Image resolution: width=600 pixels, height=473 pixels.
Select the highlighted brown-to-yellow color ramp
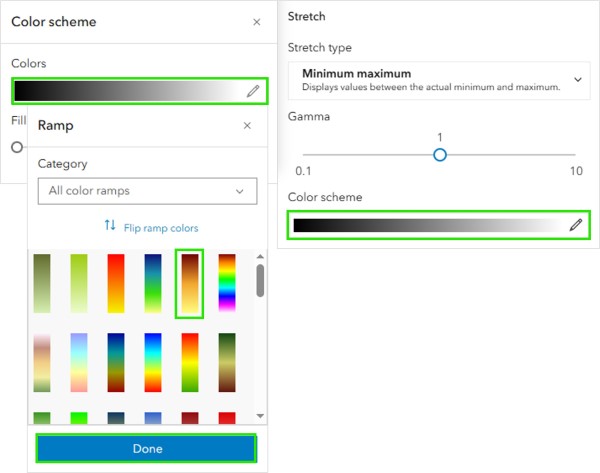(189, 284)
